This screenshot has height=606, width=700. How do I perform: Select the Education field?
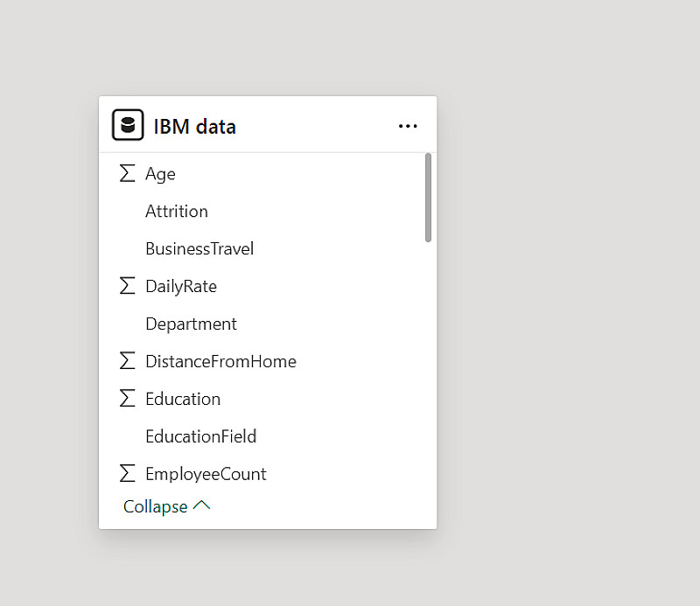click(x=183, y=400)
